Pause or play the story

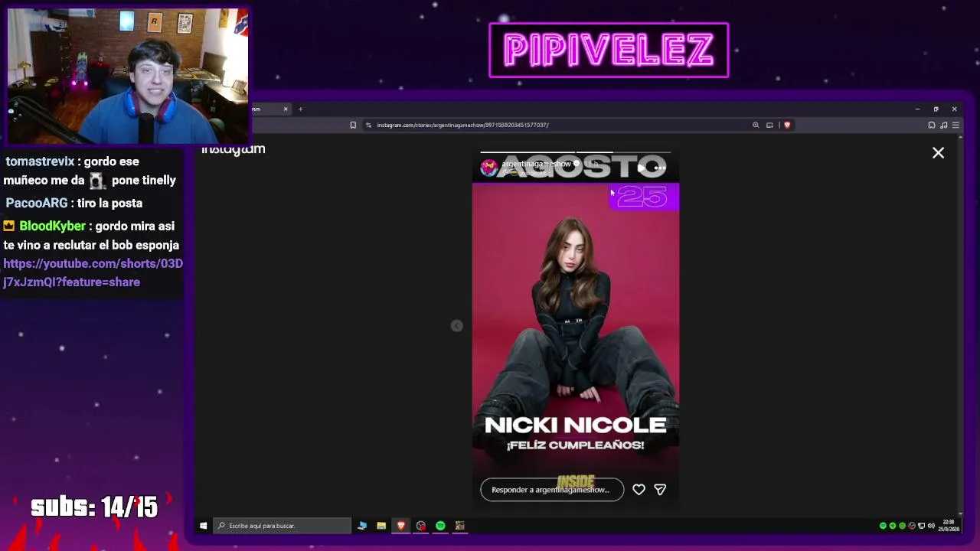click(642, 168)
